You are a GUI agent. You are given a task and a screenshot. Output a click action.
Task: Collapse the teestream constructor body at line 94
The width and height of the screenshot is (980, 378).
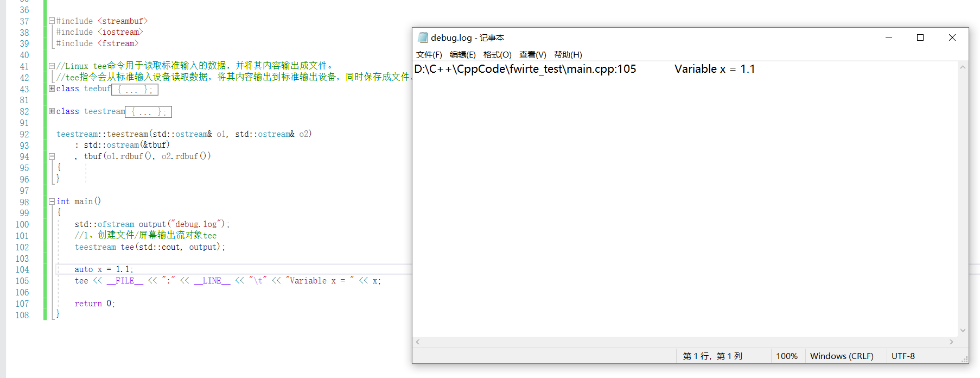[x=52, y=156]
